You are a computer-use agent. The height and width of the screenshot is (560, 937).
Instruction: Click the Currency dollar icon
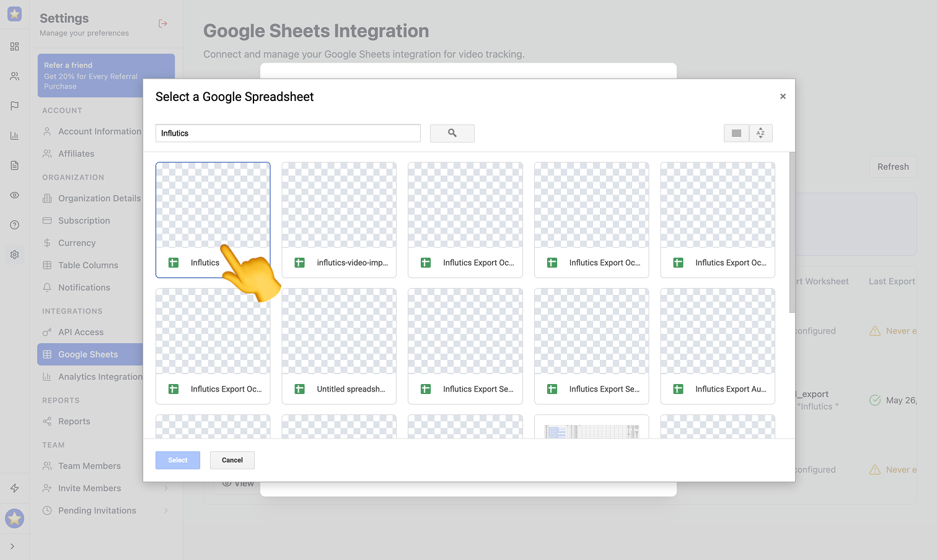[x=47, y=243]
